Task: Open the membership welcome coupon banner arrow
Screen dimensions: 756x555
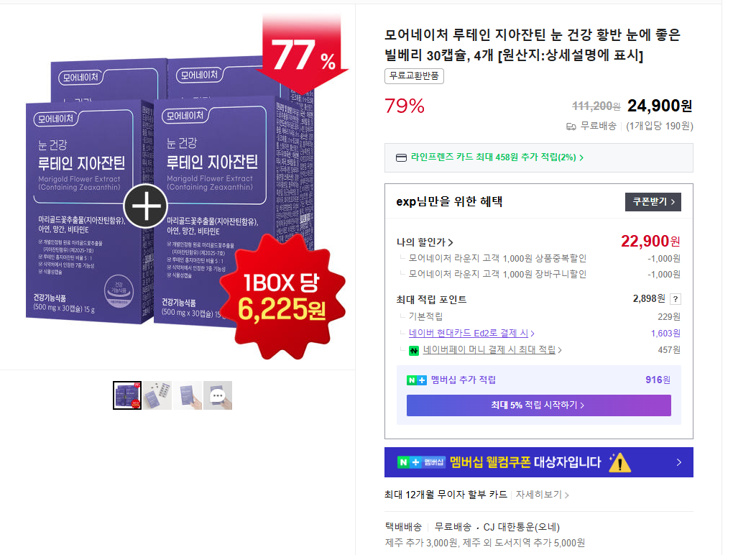Action: [679, 462]
